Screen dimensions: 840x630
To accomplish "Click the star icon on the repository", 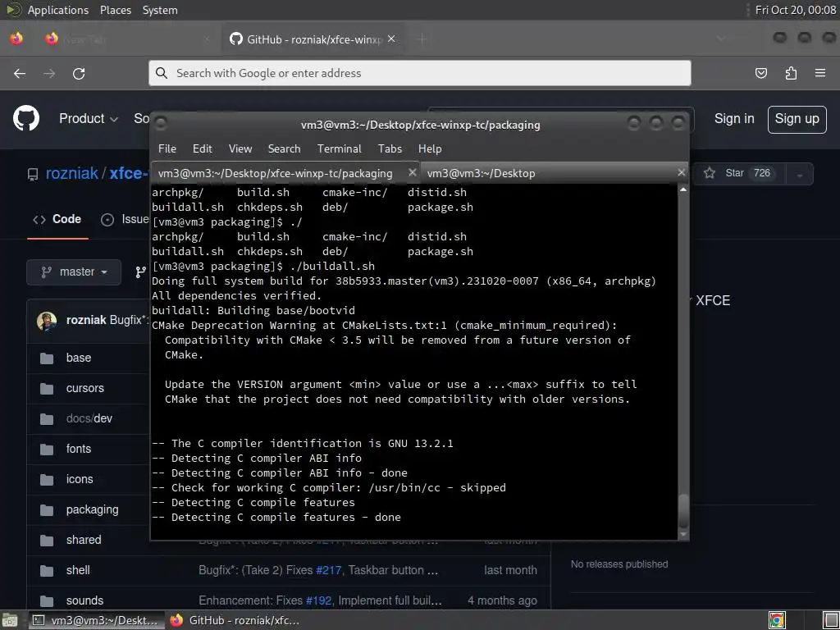I will [x=710, y=173].
